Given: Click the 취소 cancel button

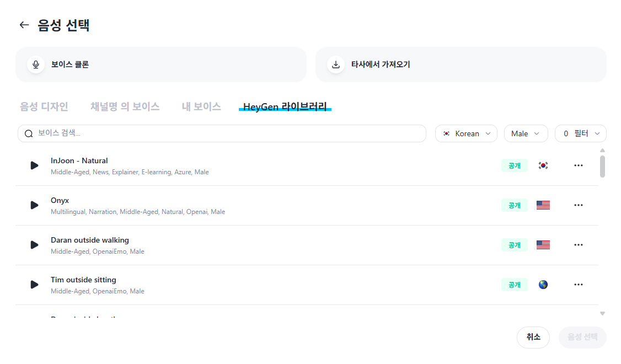Looking at the screenshot, I should pos(533,337).
